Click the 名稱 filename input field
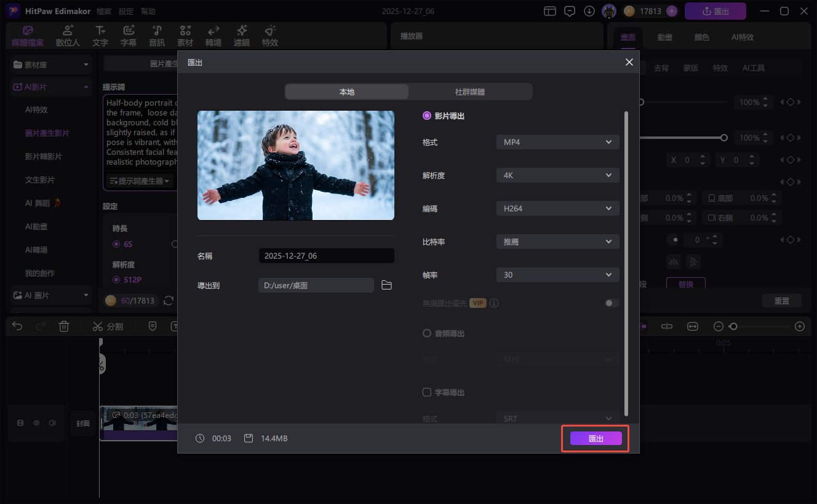 click(x=326, y=255)
